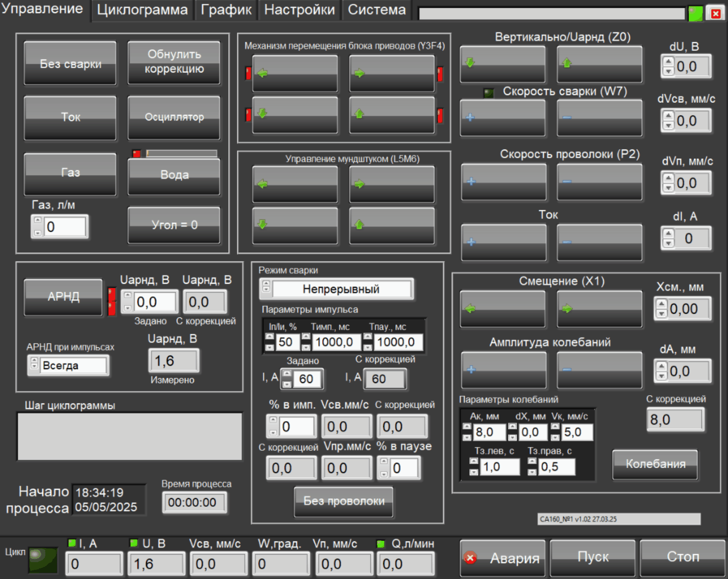Click the Газ, л/м input field
The image size is (728, 579).
(x=65, y=227)
